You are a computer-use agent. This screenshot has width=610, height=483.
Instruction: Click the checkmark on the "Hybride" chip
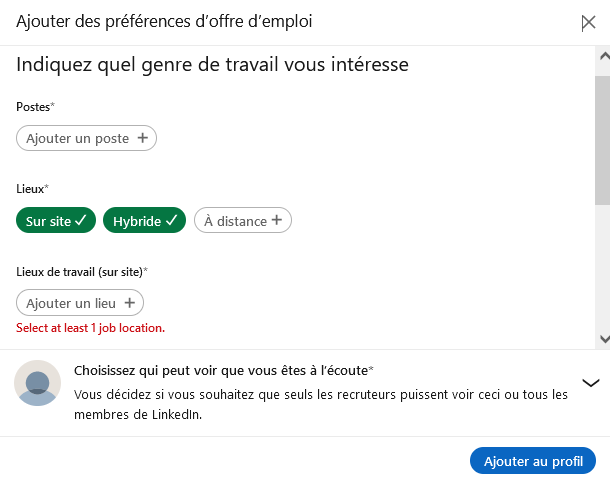pos(174,221)
